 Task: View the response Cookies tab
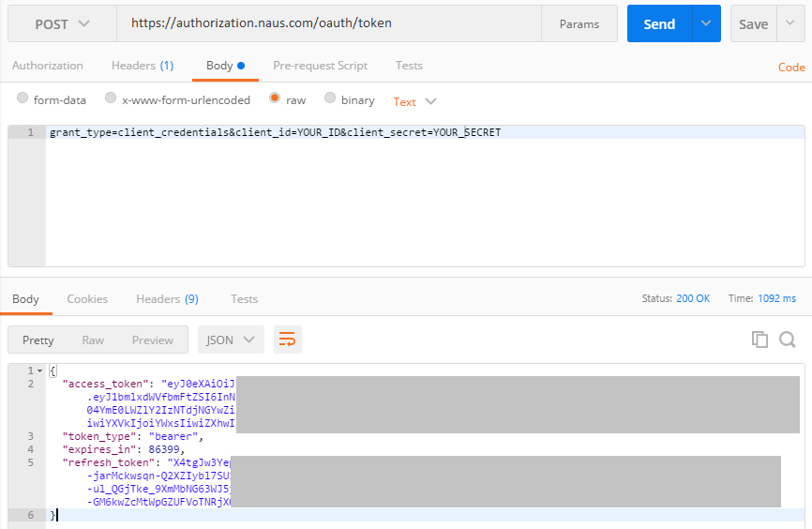tap(87, 299)
